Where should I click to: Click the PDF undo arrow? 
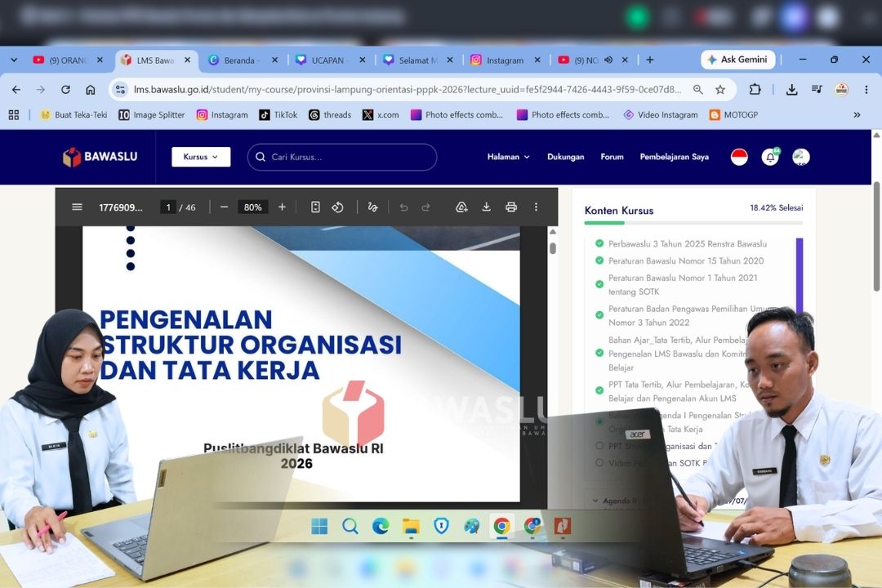404,207
